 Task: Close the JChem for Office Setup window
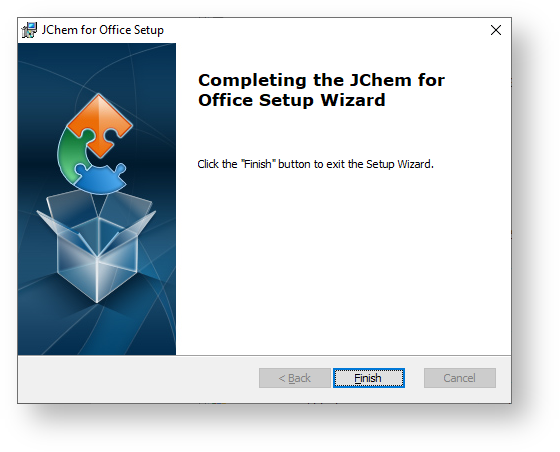(496, 30)
